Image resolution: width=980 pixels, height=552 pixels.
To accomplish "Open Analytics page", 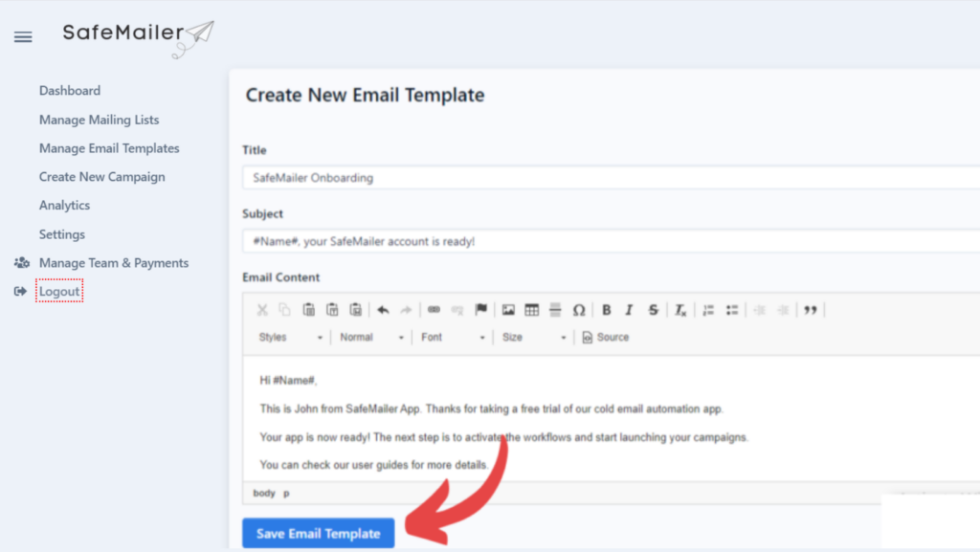I will [x=64, y=206].
